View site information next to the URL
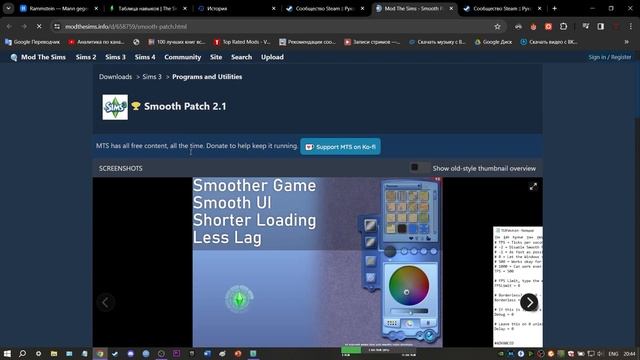Image resolution: width=640 pixels, height=360 pixels. click(57, 27)
